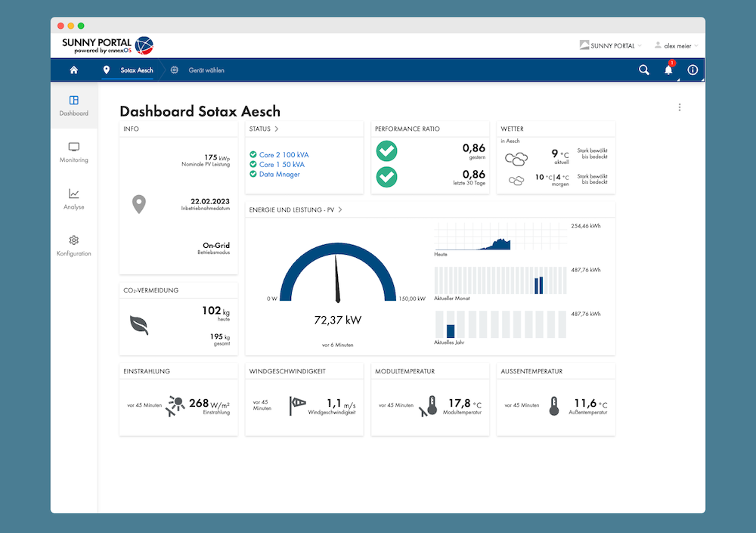This screenshot has height=533, width=756.
Task: Click the info circle icon
Action: point(692,70)
